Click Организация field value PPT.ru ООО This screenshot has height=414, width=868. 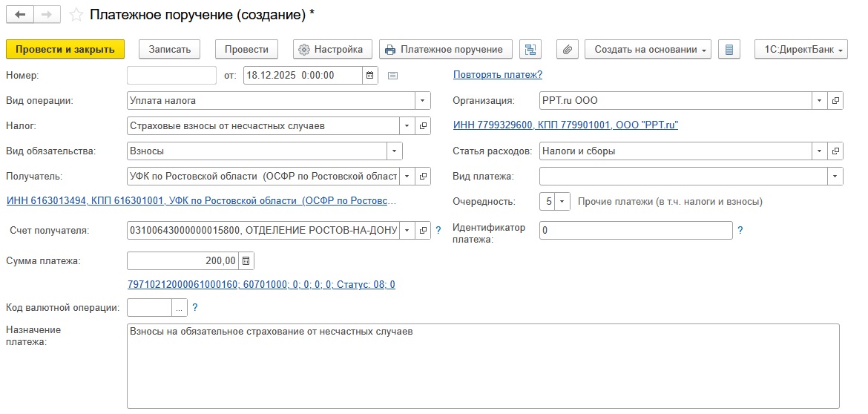676,101
